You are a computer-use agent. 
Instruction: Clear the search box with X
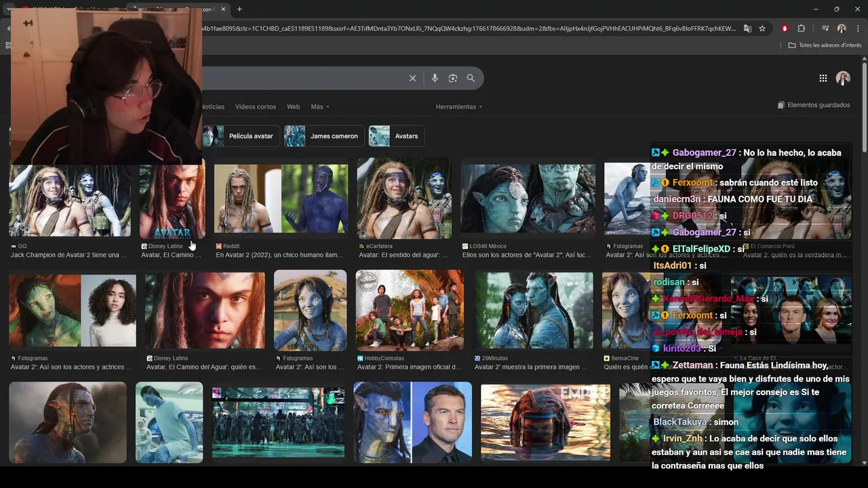point(412,78)
